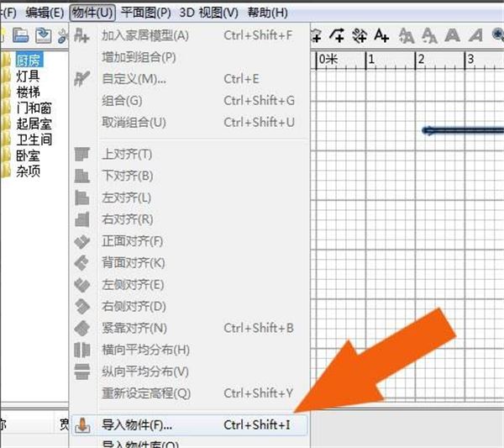
Task: Click modify icon beside 自定义(M)
Action: (x=81, y=79)
